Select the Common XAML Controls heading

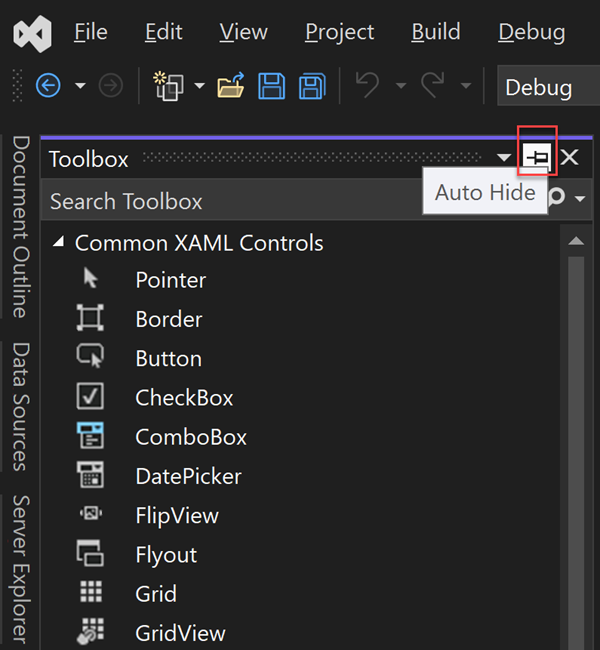[x=199, y=243]
